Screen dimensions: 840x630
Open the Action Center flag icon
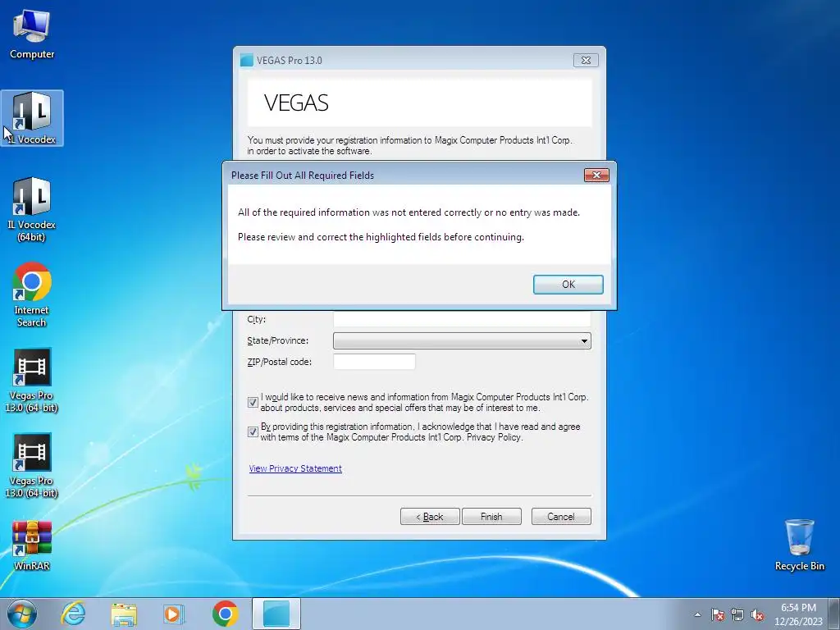(718, 614)
